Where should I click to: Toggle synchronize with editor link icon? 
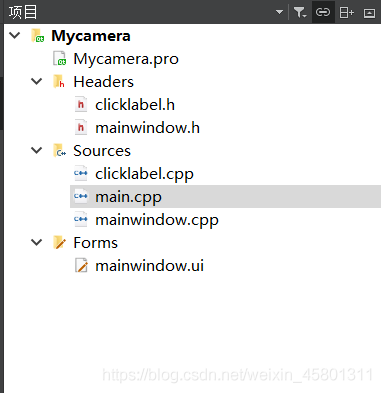point(323,12)
